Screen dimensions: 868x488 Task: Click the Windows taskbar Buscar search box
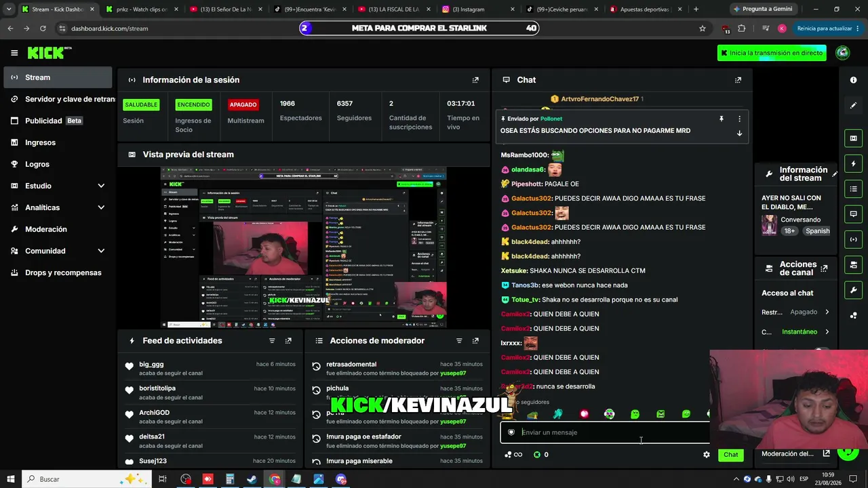pos(87,479)
